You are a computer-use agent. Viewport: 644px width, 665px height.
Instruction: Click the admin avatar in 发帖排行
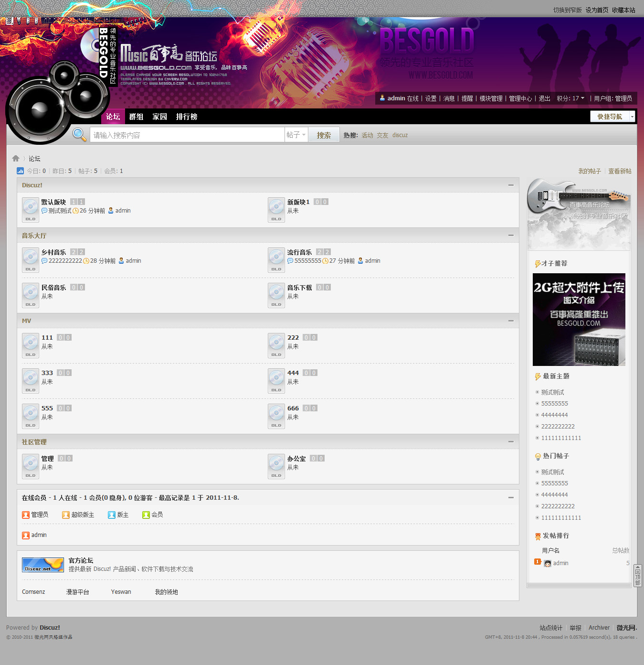click(x=548, y=563)
